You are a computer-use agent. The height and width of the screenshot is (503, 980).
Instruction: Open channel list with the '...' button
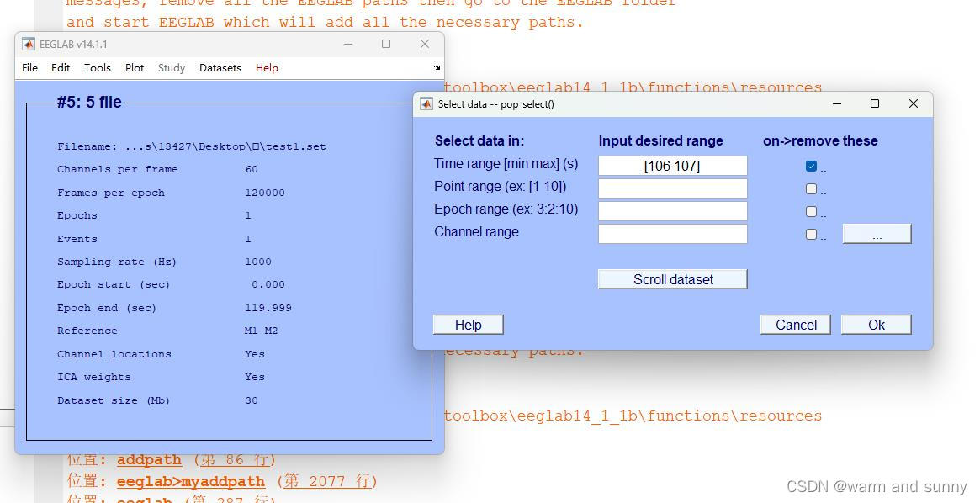(877, 235)
